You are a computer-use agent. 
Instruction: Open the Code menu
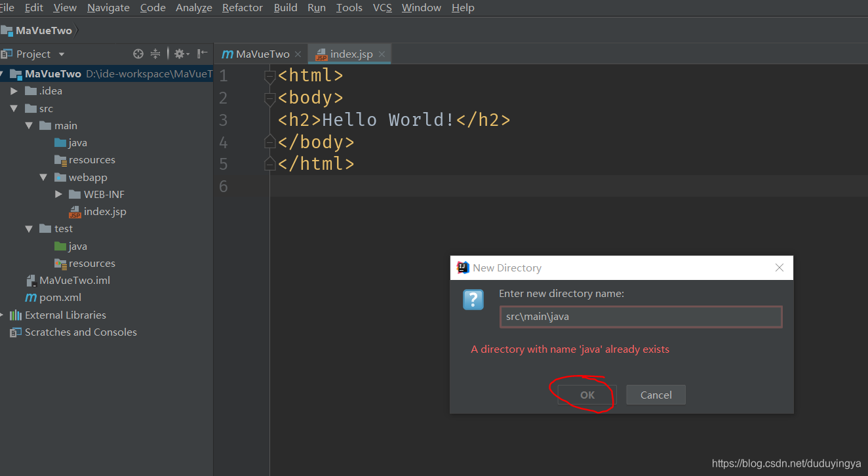coord(153,8)
